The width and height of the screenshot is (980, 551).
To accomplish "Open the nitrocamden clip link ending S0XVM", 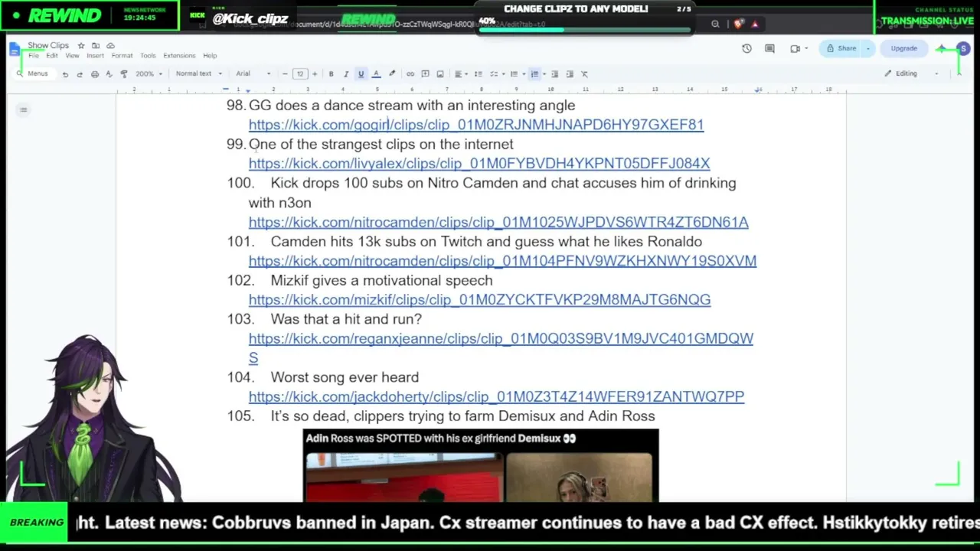I will tap(502, 261).
